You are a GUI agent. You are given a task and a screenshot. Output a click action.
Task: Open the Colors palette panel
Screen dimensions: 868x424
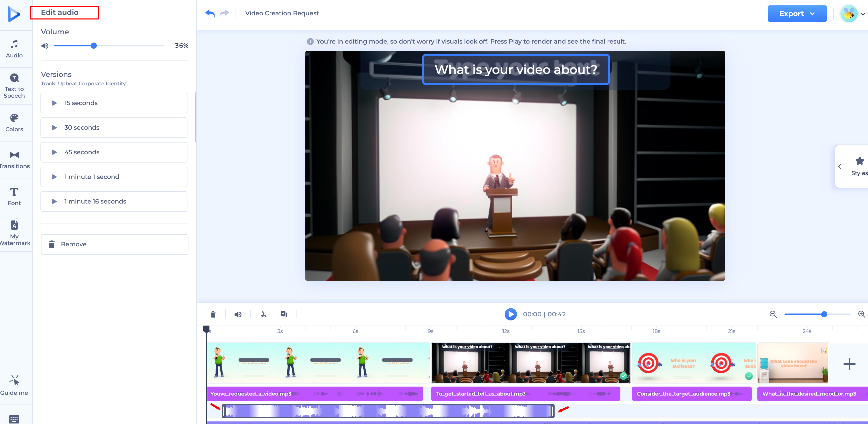(14, 123)
